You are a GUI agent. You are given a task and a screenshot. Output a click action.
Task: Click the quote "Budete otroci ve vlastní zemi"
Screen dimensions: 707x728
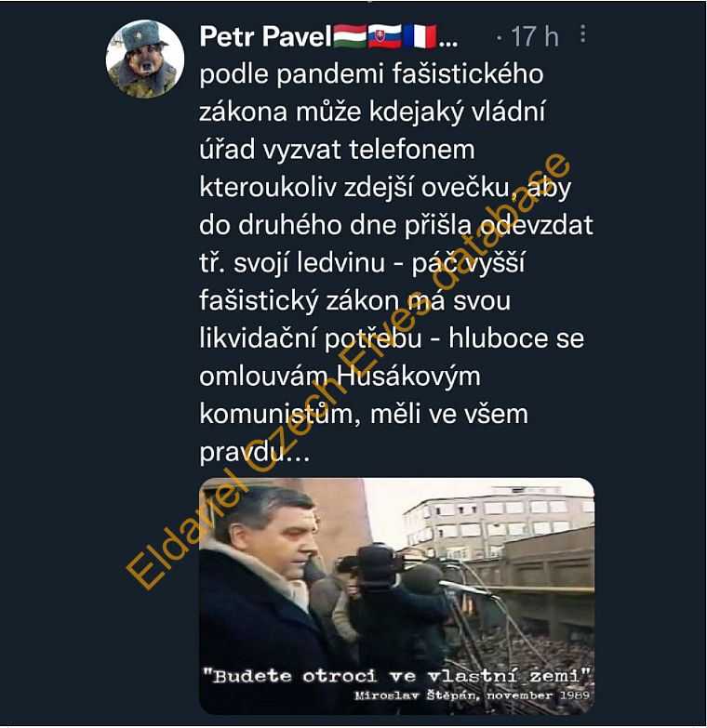coord(397,675)
